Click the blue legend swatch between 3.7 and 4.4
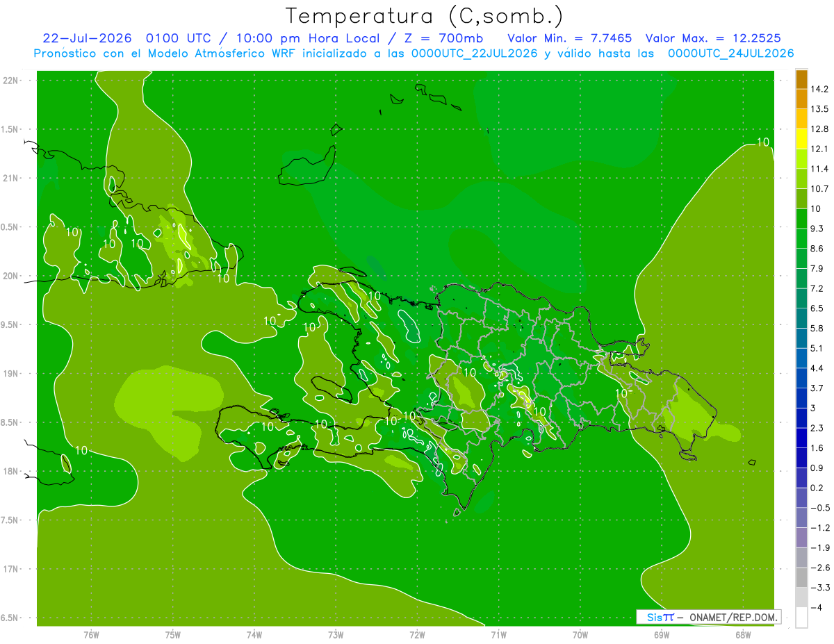 tap(801, 378)
